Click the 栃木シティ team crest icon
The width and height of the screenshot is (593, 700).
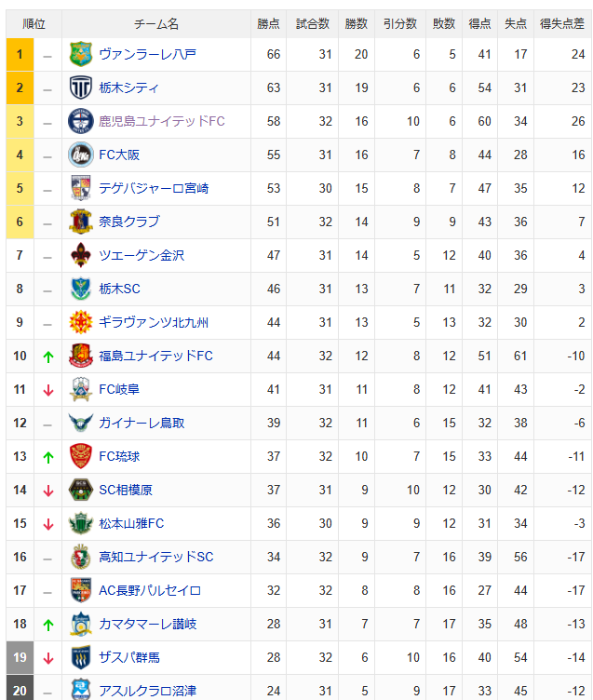coord(81,88)
